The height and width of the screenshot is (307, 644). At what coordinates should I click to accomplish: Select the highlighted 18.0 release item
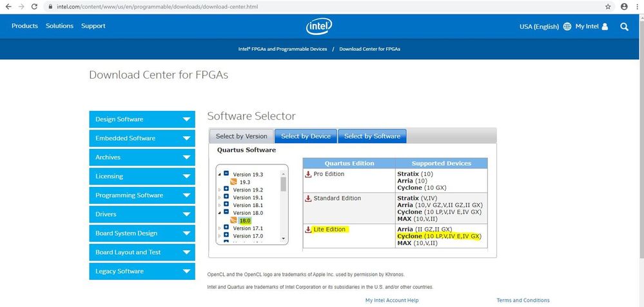coord(245,221)
